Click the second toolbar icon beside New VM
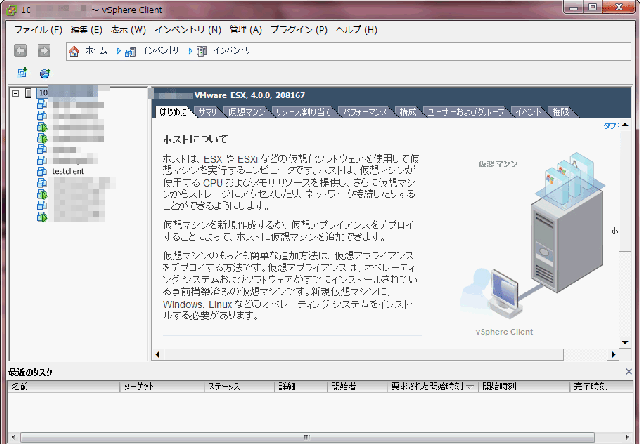640x444 pixels. [x=44, y=73]
